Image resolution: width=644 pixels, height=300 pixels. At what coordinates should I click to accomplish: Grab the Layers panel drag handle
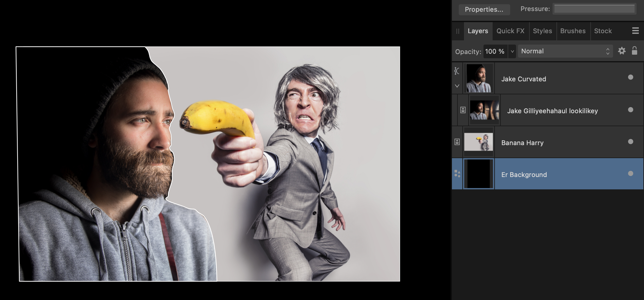458,31
